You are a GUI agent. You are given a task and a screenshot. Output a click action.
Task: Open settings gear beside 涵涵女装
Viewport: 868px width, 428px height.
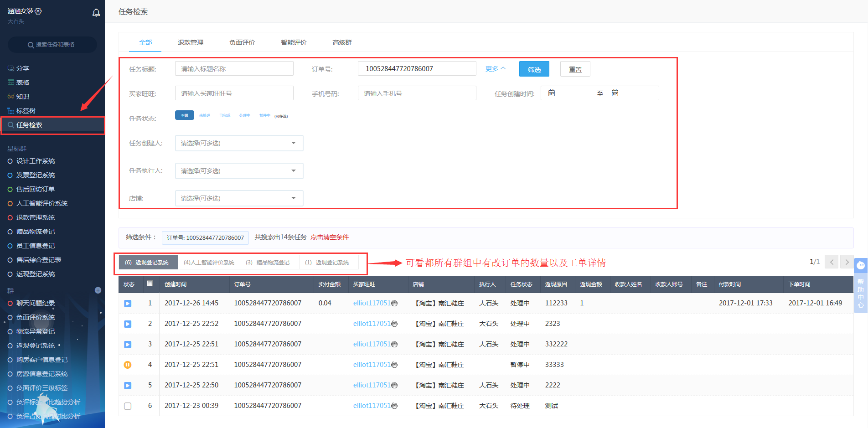point(38,11)
